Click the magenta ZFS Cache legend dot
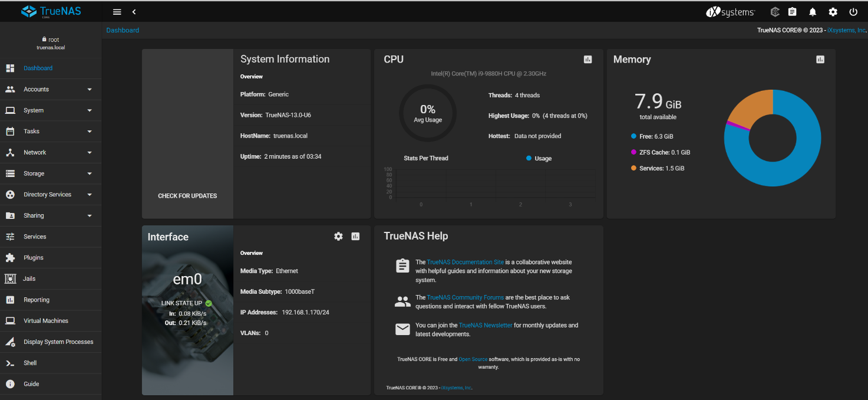The image size is (868, 400). [x=633, y=152]
